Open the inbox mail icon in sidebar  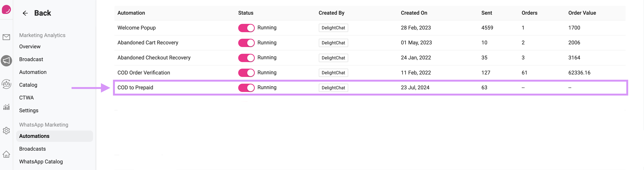click(6, 37)
